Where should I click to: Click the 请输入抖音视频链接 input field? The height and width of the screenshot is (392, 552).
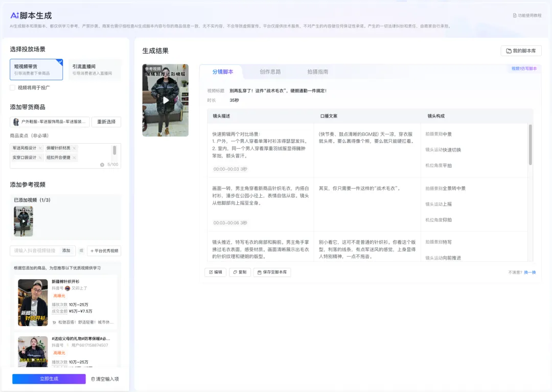click(35, 250)
